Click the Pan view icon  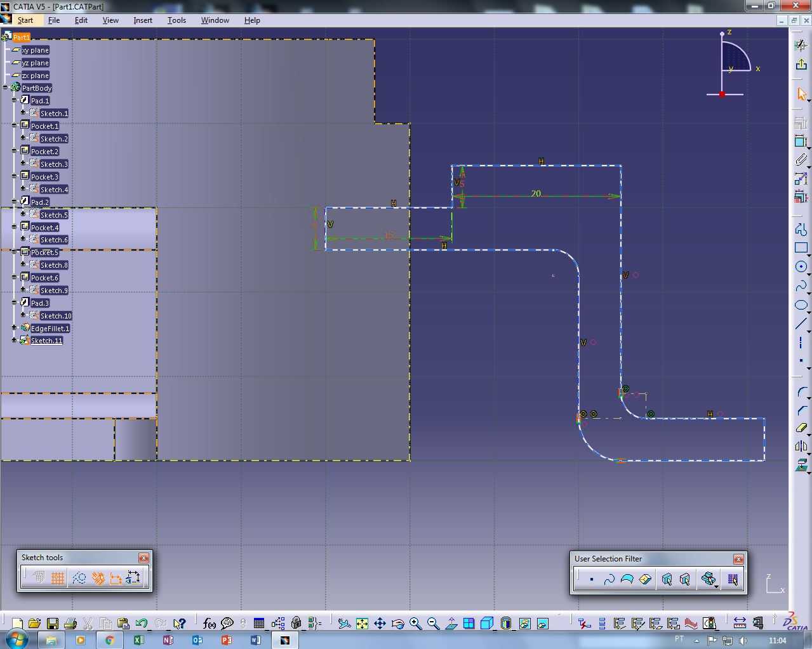(380, 624)
